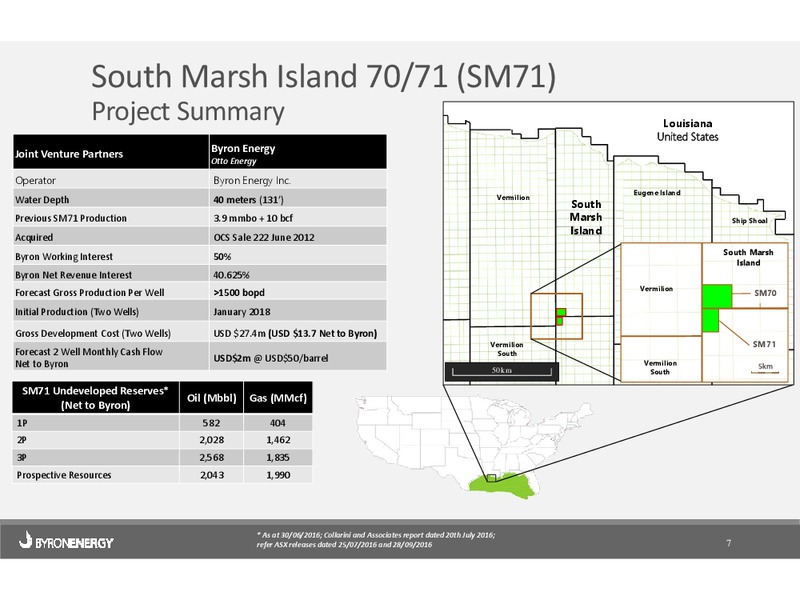Select the '2P' row label
Screen dimensions: 800x600
pos(22,440)
